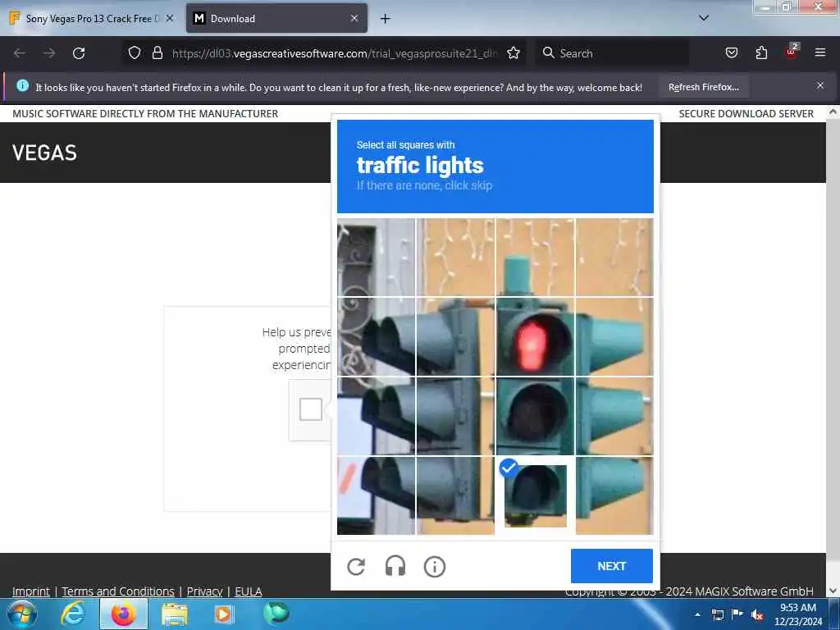Deselect the checked bottom traffic light tile
The image size is (840, 630).
(535, 495)
